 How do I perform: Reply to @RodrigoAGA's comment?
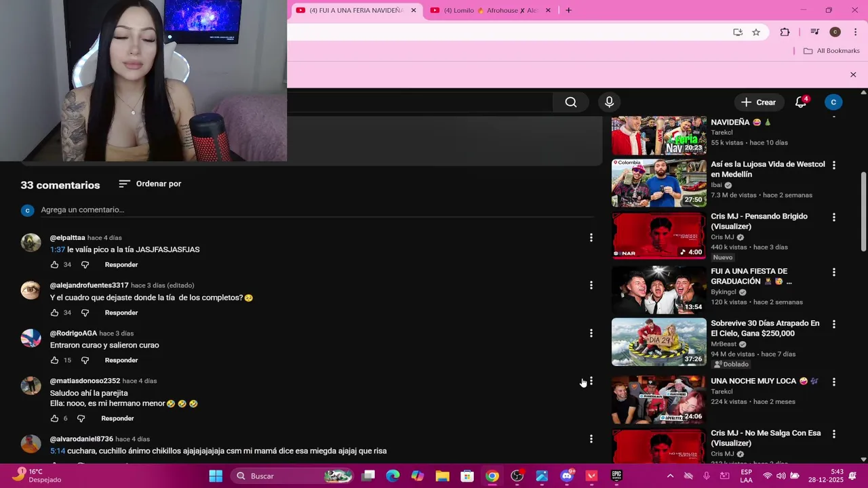click(x=121, y=361)
